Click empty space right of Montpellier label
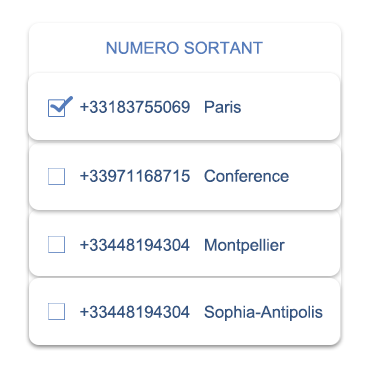 [x=312, y=245]
